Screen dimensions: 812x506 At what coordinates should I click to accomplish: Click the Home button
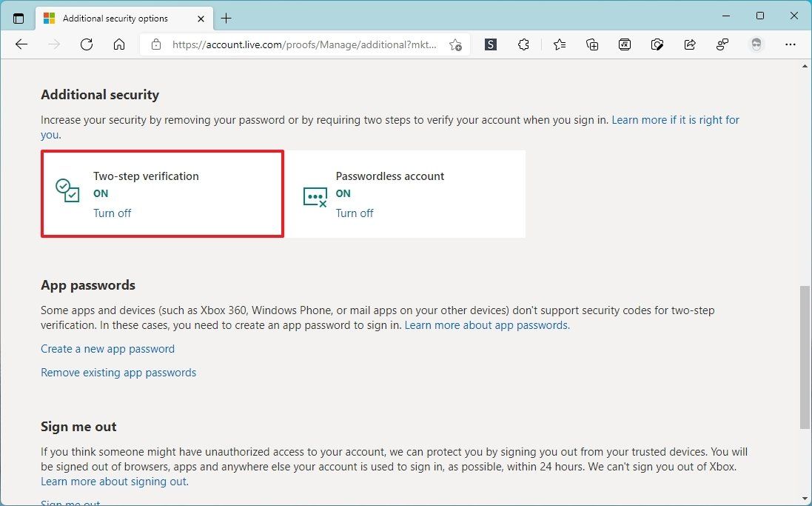click(119, 44)
